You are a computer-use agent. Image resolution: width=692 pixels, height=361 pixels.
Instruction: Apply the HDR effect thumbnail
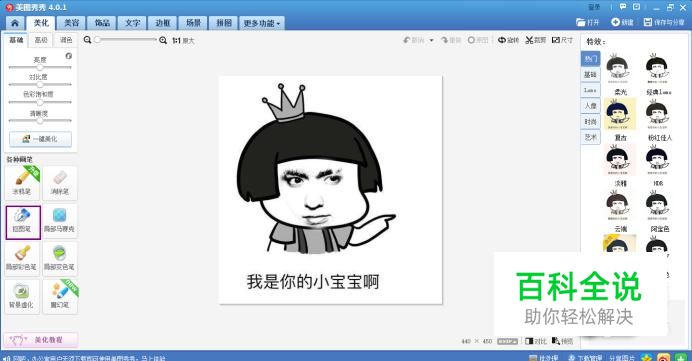click(x=658, y=160)
